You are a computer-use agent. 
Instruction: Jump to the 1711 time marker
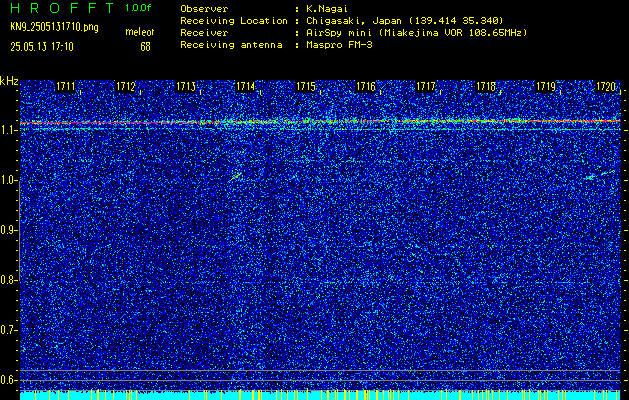65,86
